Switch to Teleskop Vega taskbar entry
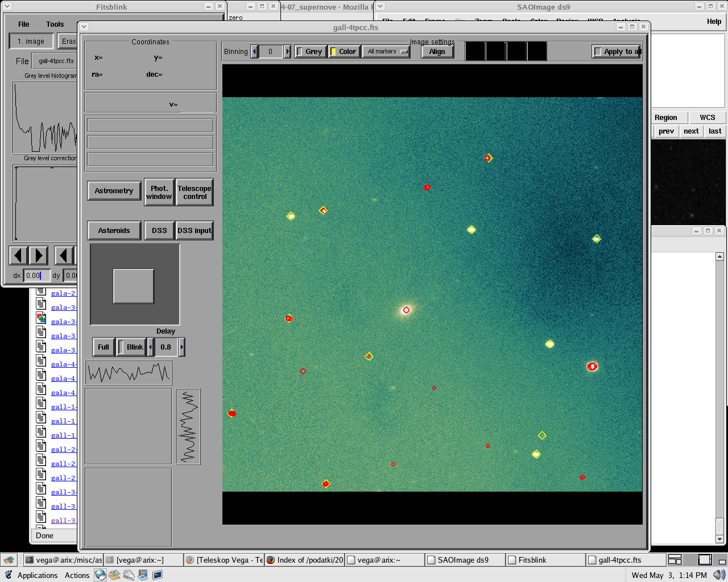Screen dimensions: 728x582 [224, 560]
